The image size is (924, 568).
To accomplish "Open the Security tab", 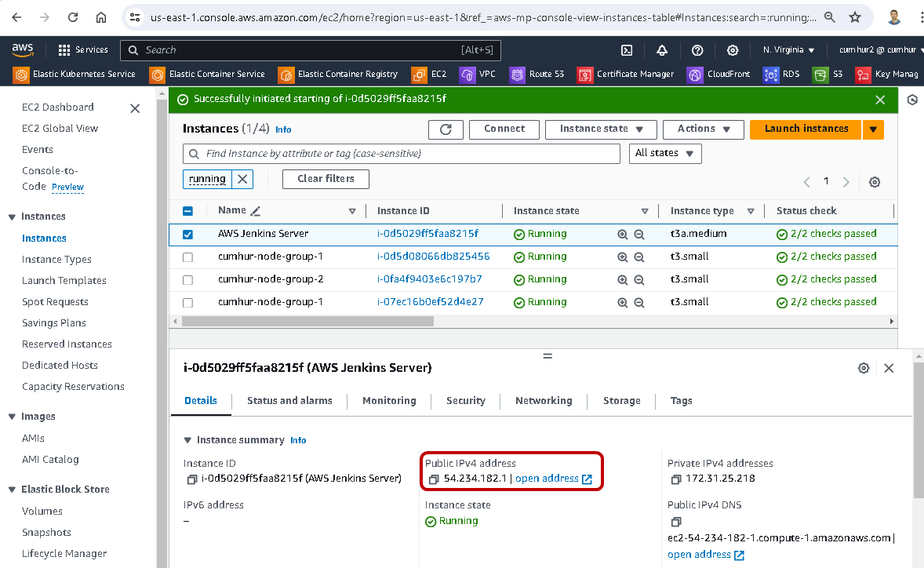I will 466,401.
